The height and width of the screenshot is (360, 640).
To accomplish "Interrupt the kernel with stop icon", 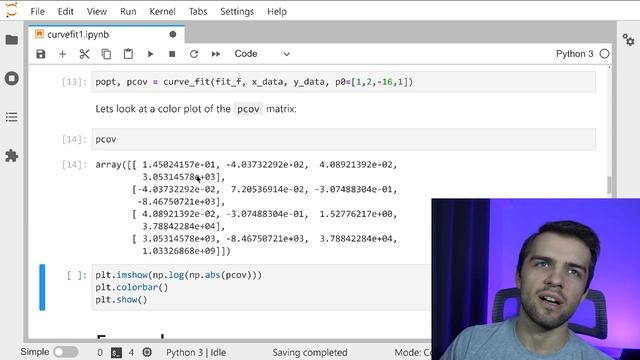I will [x=172, y=54].
